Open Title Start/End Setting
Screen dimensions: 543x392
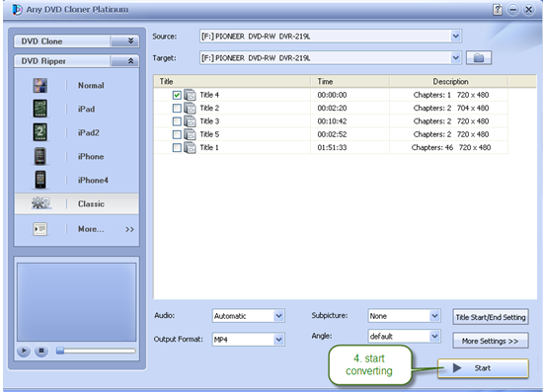(491, 317)
